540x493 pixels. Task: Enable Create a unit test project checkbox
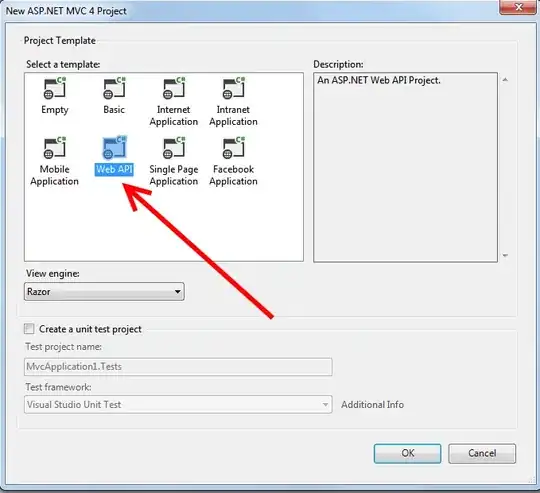click(29, 329)
